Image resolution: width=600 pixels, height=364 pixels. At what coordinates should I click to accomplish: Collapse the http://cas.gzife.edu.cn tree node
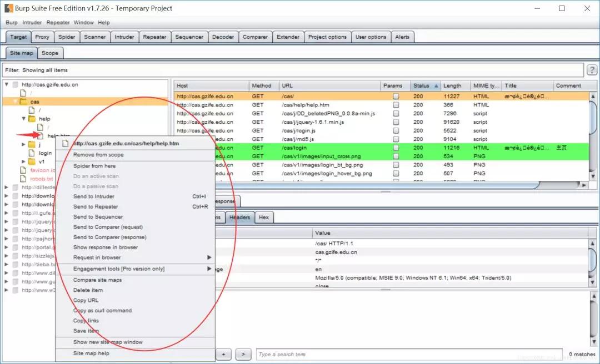pyautogui.click(x=7, y=85)
